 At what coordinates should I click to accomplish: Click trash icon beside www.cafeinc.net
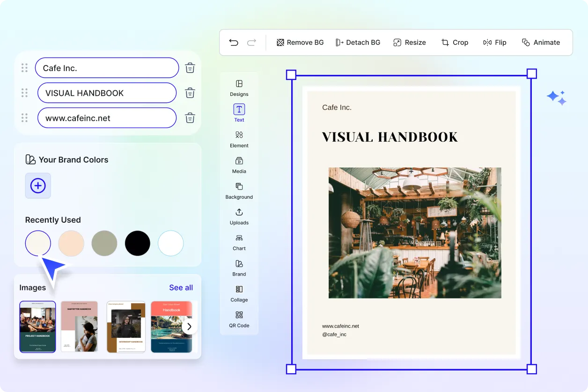pyautogui.click(x=190, y=118)
